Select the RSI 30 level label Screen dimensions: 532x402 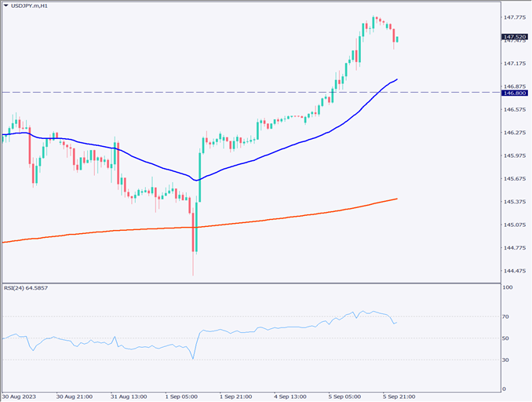coord(505,360)
